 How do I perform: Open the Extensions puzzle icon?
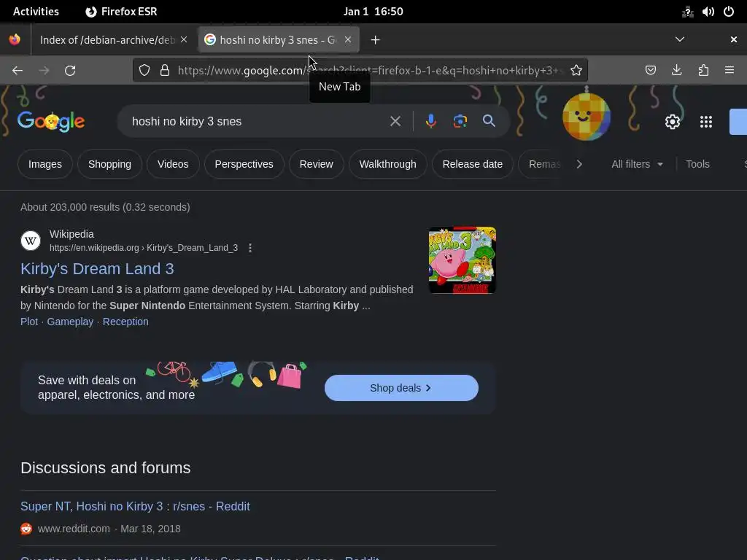(703, 71)
